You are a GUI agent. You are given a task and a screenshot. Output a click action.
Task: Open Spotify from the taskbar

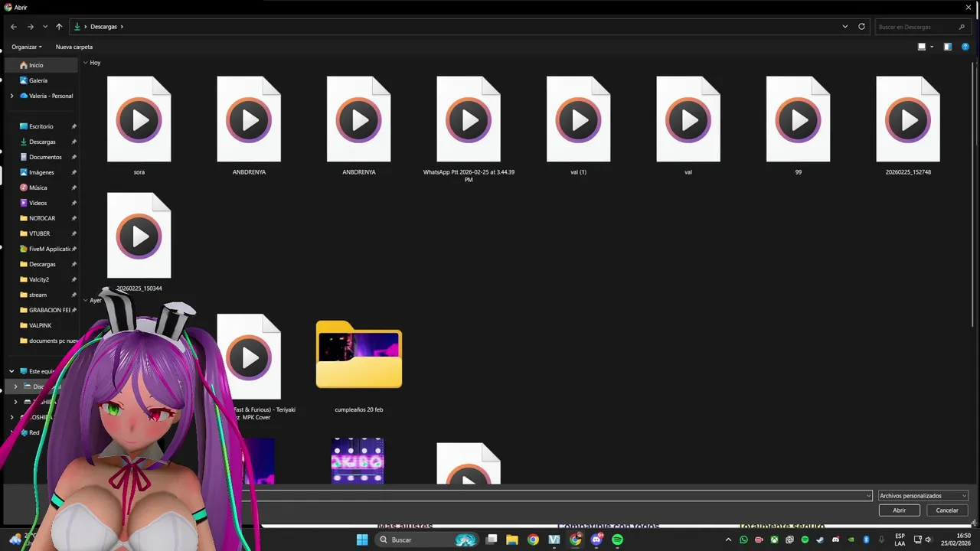coord(617,540)
